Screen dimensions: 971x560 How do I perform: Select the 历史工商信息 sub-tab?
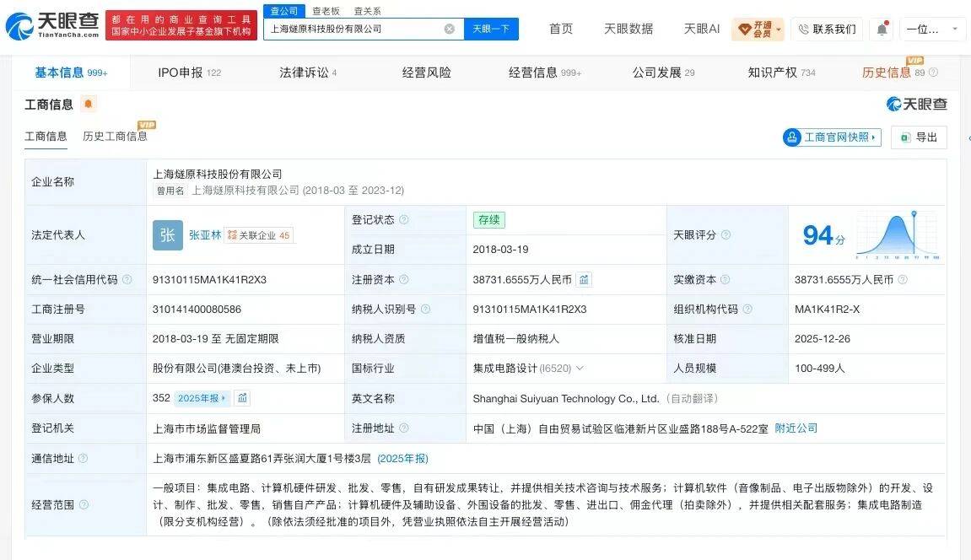(116, 136)
